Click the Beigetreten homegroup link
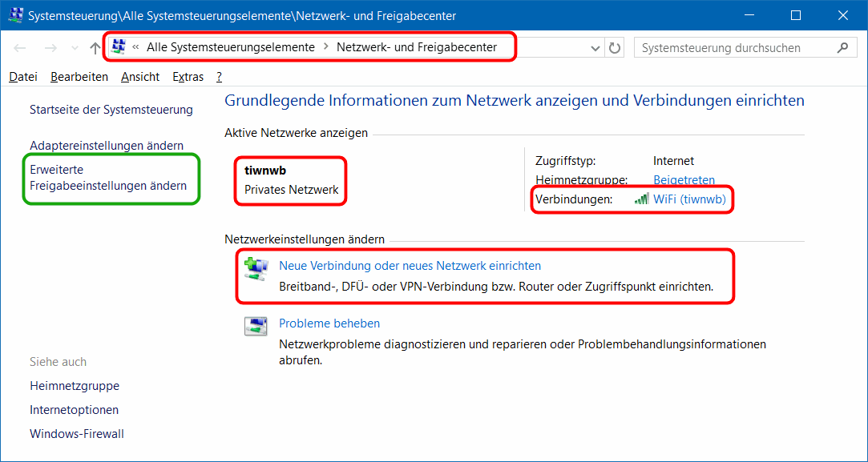Image resolution: width=868 pixels, height=462 pixels. (684, 180)
